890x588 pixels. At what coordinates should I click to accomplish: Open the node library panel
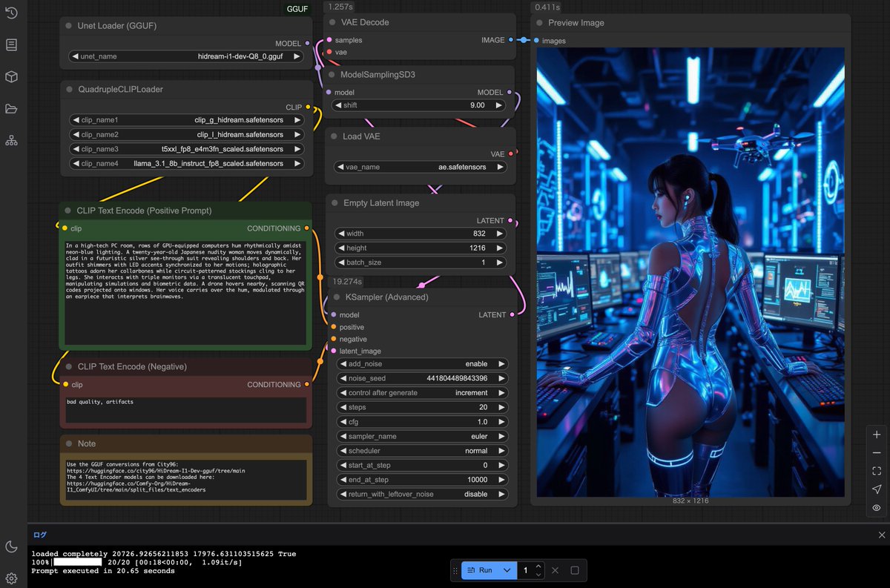click(x=11, y=44)
